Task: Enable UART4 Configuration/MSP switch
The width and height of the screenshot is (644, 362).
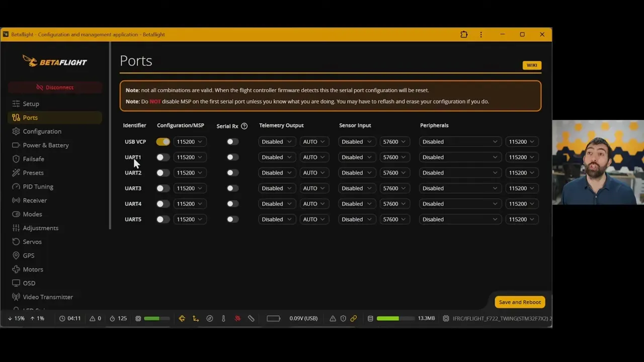Action: (x=163, y=204)
